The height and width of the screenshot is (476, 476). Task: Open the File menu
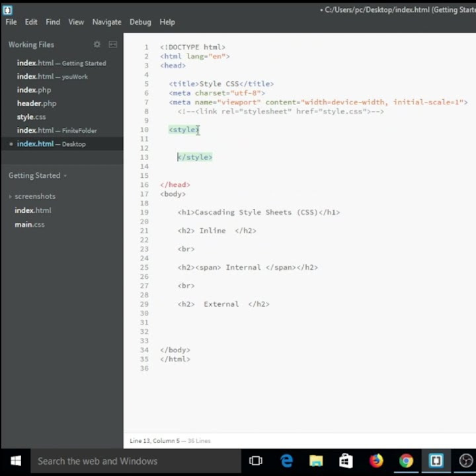click(x=11, y=22)
